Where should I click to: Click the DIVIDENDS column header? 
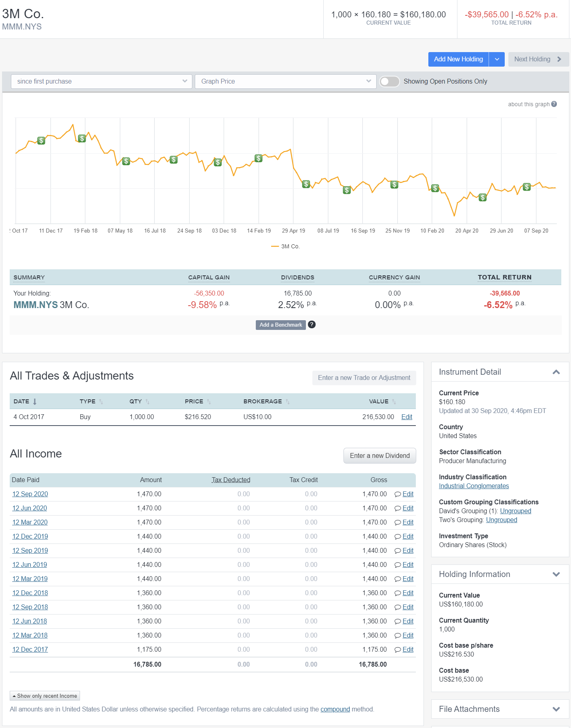tap(298, 277)
